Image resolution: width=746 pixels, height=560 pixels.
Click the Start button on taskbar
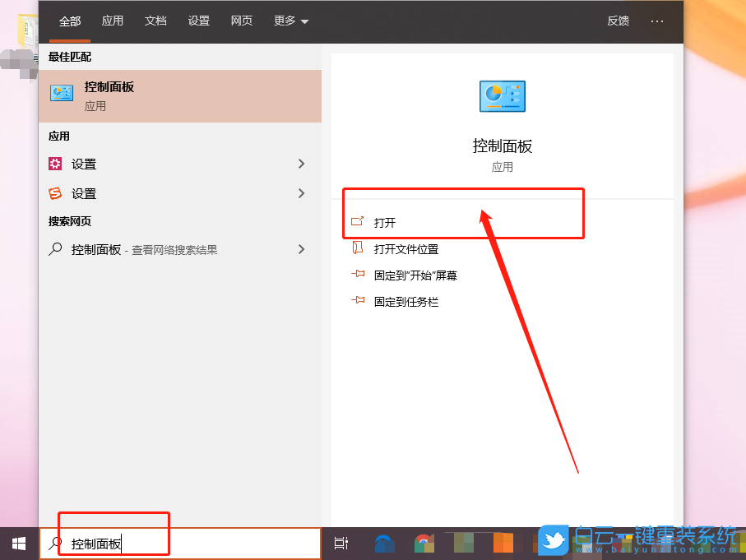tap(17, 543)
